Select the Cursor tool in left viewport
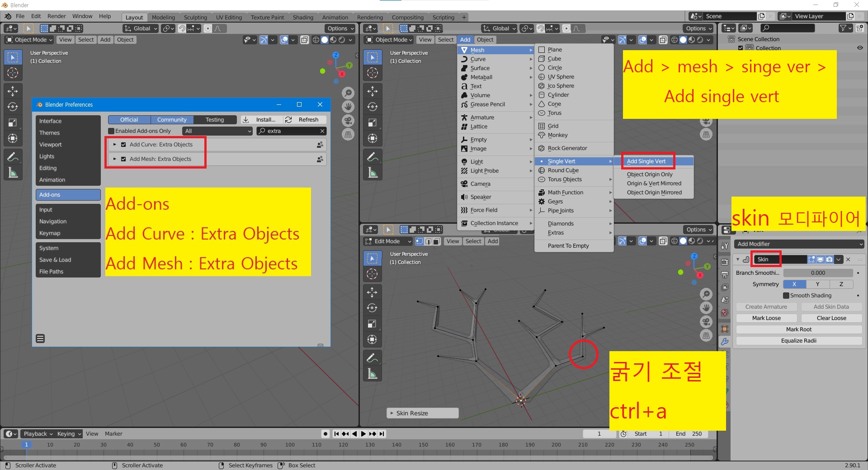This screenshot has width=868, height=470. coord(13,73)
